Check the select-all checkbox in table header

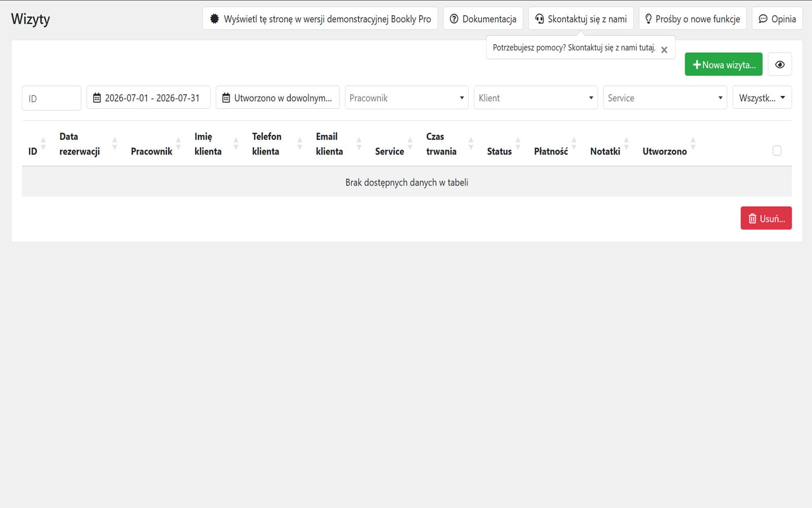coord(777,150)
